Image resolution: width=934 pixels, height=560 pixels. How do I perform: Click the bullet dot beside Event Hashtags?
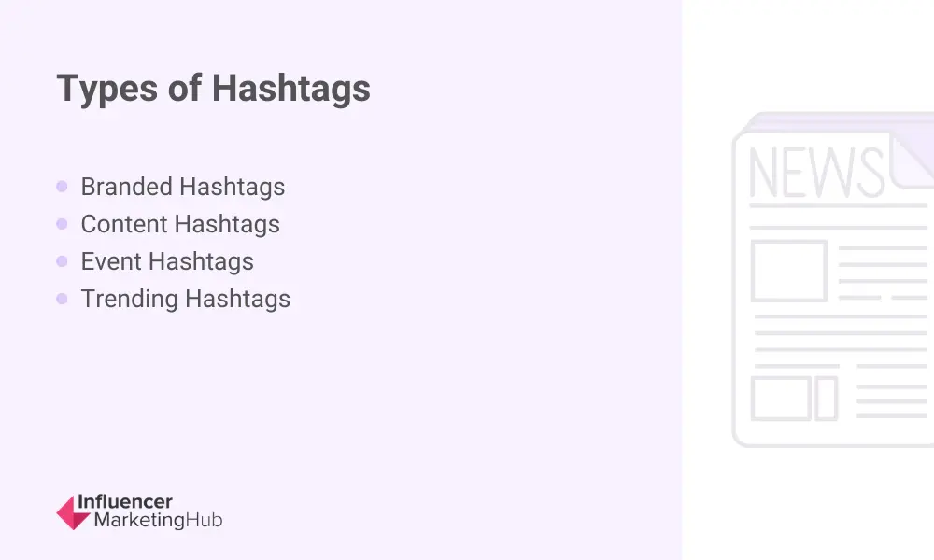point(62,261)
